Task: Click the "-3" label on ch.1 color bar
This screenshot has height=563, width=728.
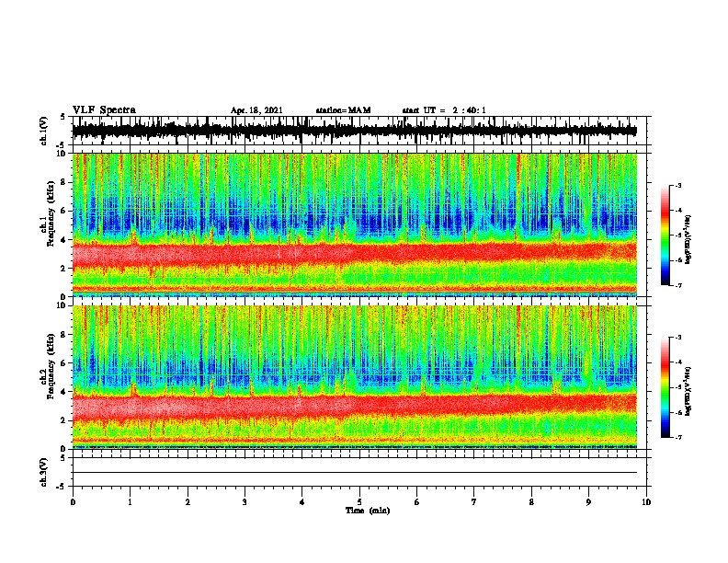Action: (x=677, y=186)
